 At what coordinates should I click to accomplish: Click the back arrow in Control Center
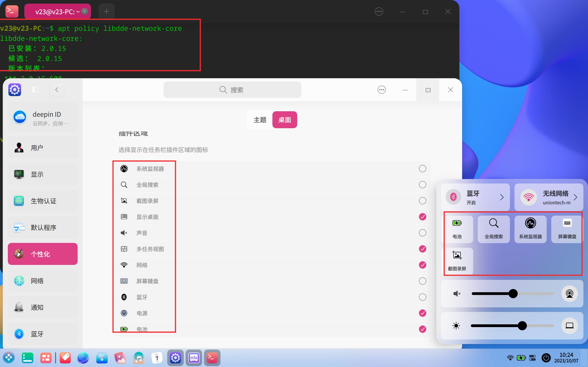point(57,89)
